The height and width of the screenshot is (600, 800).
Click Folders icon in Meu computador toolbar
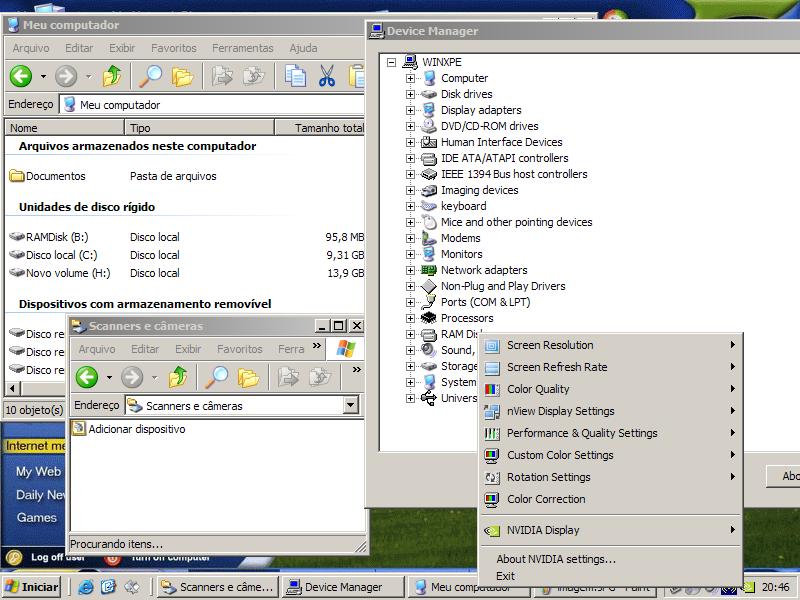coord(182,77)
